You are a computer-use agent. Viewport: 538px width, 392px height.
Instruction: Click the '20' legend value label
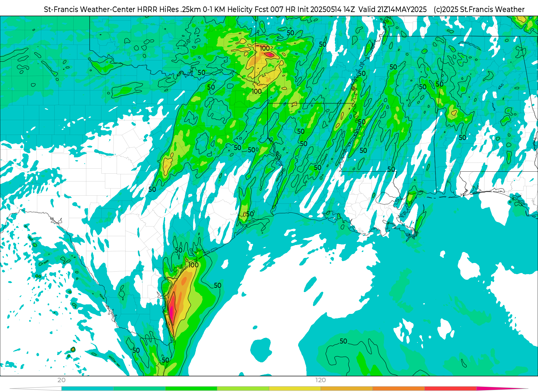(61, 380)
